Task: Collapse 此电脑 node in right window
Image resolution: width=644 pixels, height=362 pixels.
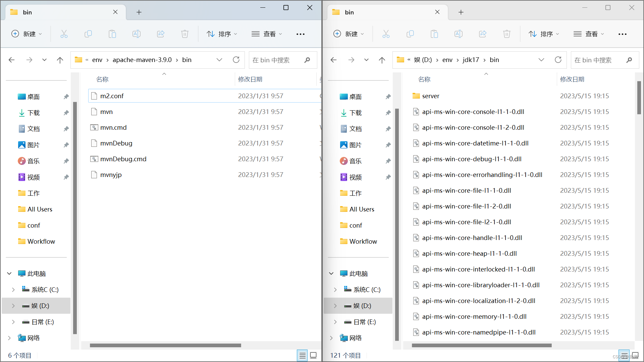Action: pos(331,274)
